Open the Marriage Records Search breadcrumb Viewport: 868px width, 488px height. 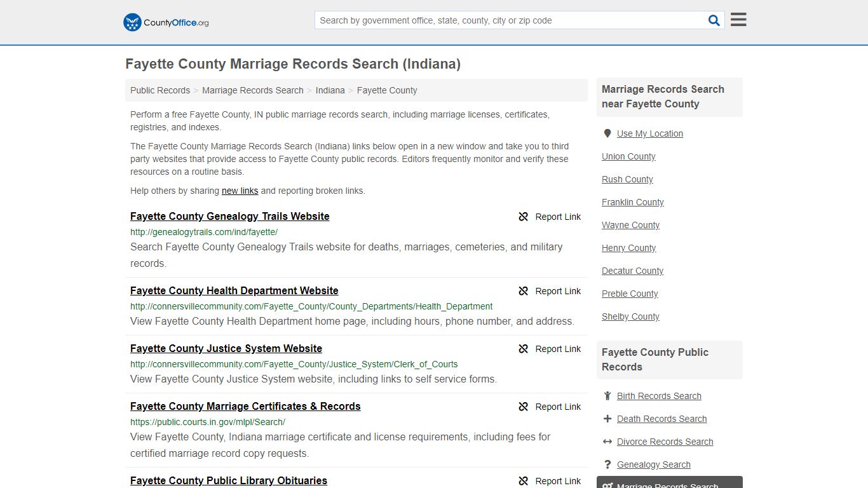(x=253, y=90)
